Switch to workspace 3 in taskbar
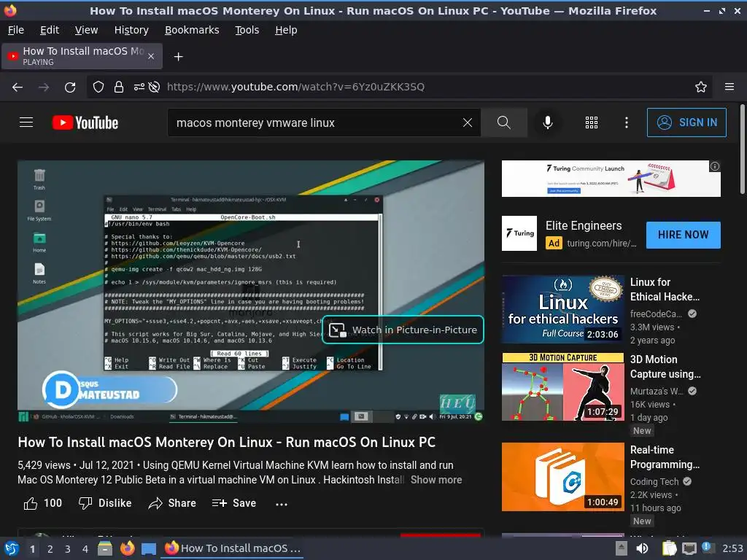The image size is (747, 560). pos(68,549)
